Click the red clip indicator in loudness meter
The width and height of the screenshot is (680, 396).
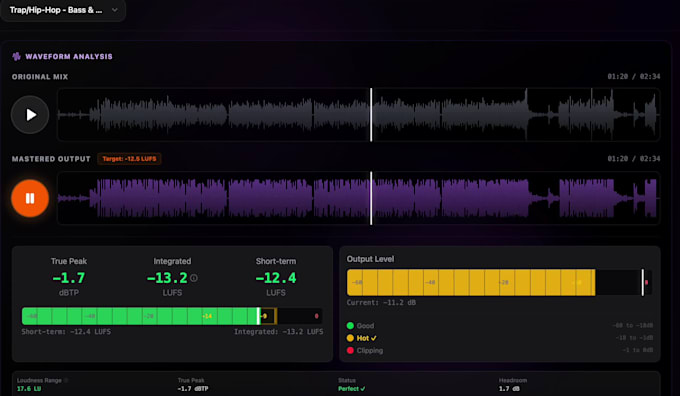tap(316, 316)
